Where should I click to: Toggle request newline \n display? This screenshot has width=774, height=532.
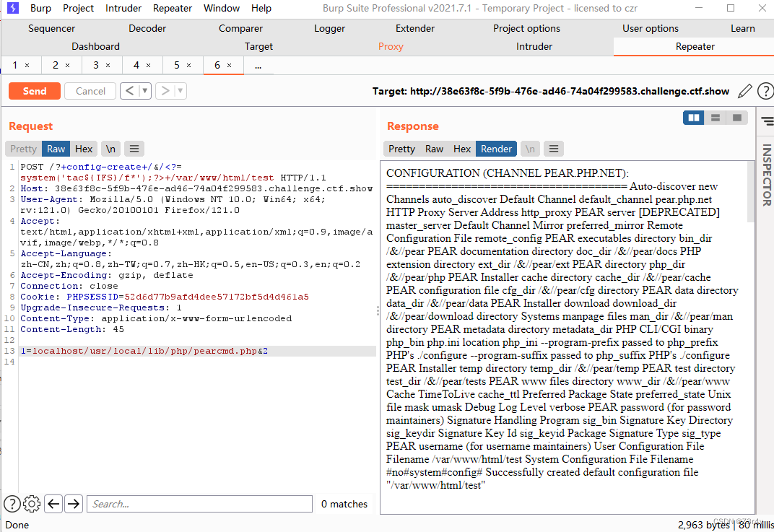(x=110, y=149)
